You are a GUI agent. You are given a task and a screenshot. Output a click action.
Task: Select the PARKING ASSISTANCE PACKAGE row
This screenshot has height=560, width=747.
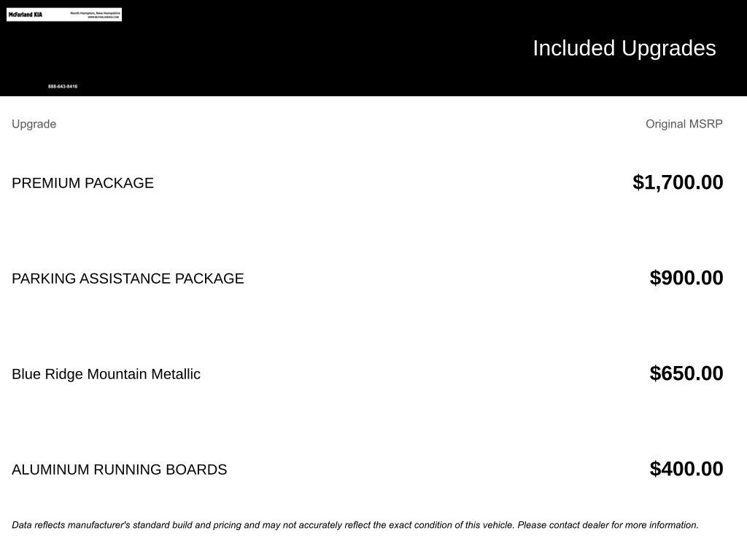[x=128, y=279]
